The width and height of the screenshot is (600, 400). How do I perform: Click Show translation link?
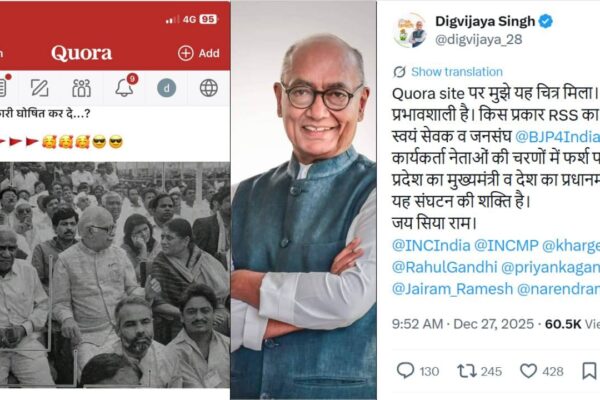coord(457,72)
